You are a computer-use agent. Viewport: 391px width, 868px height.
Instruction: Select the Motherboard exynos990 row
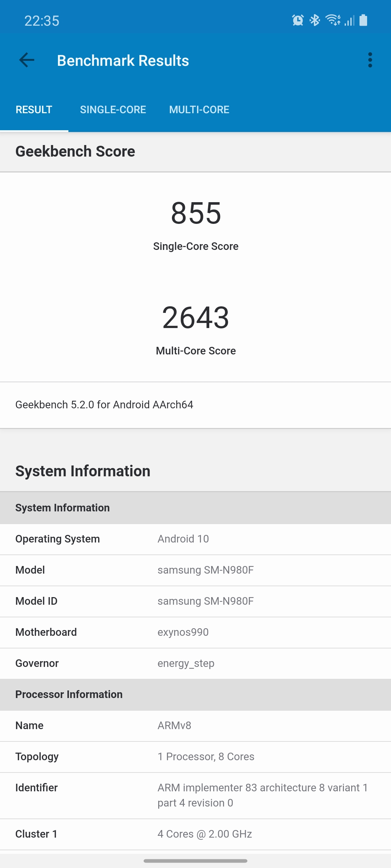point(195,632)
